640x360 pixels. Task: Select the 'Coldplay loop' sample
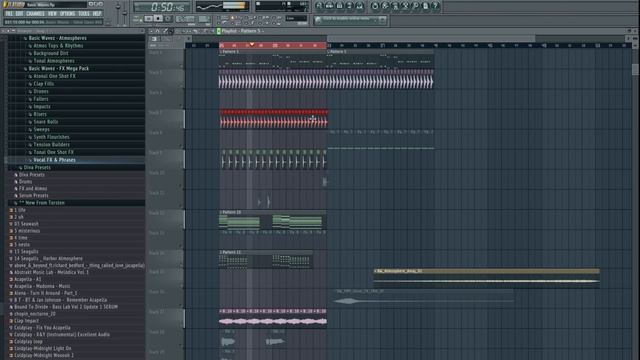28,342
